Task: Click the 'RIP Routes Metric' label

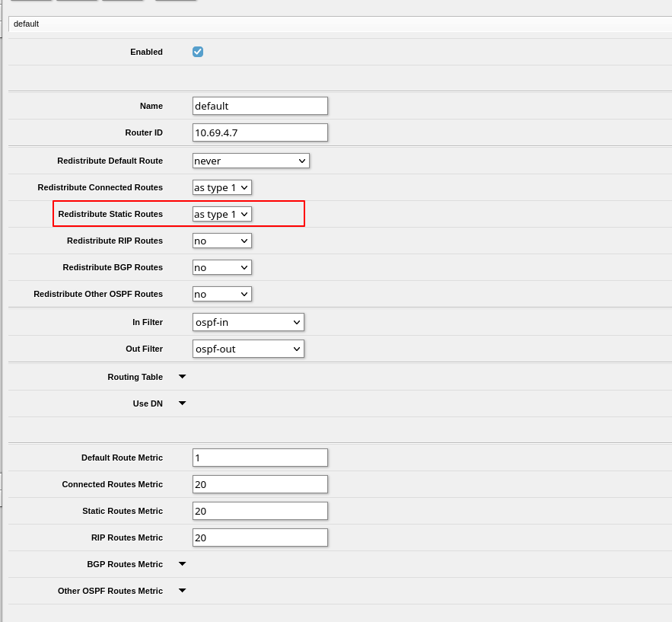Action: click(x=127, y=537)
